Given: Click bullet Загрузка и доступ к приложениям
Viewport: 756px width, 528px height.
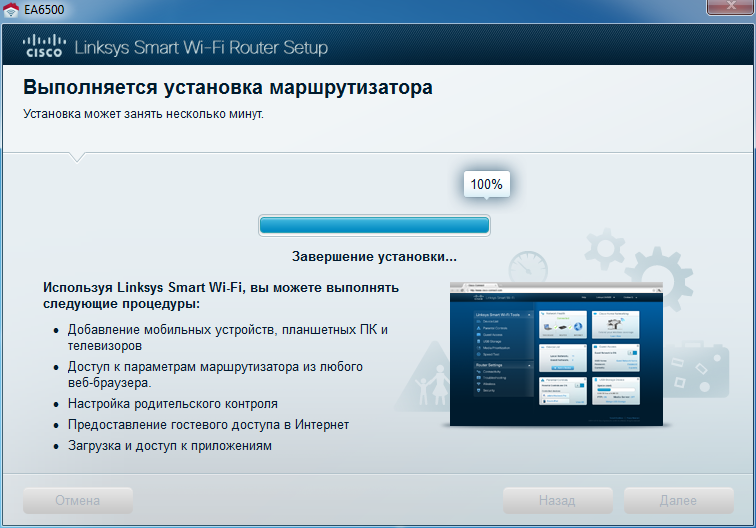Looking at the screenshot, I should [x=170, y=446].
